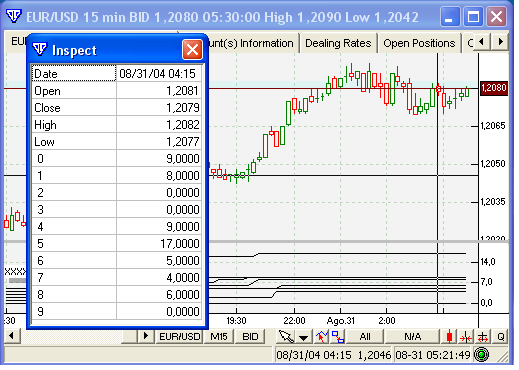
Task: Click the green connection status indicator
Action: [481, 355]
